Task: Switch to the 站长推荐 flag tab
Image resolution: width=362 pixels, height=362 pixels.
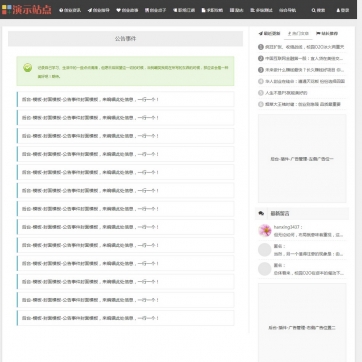Action: [x=327, y=34]
